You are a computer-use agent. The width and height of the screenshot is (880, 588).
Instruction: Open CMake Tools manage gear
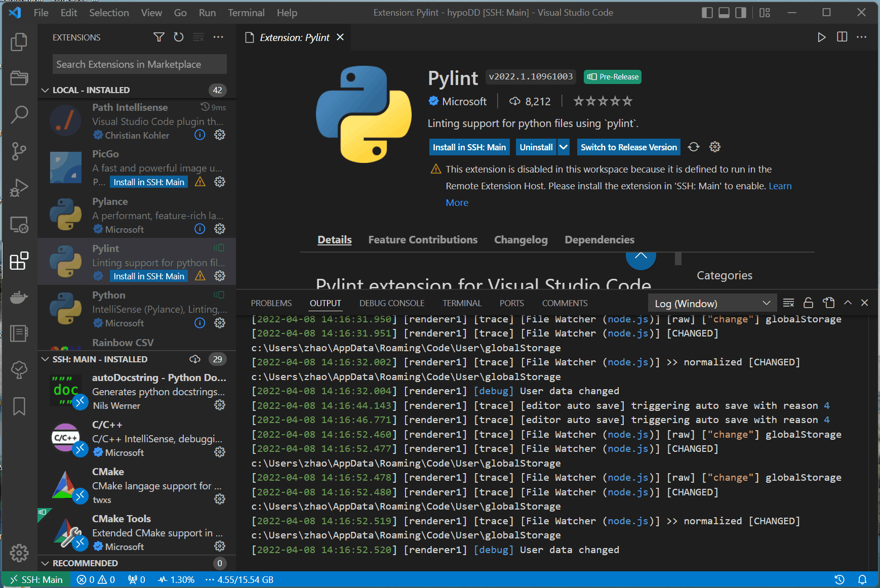[x=220, y=546]
